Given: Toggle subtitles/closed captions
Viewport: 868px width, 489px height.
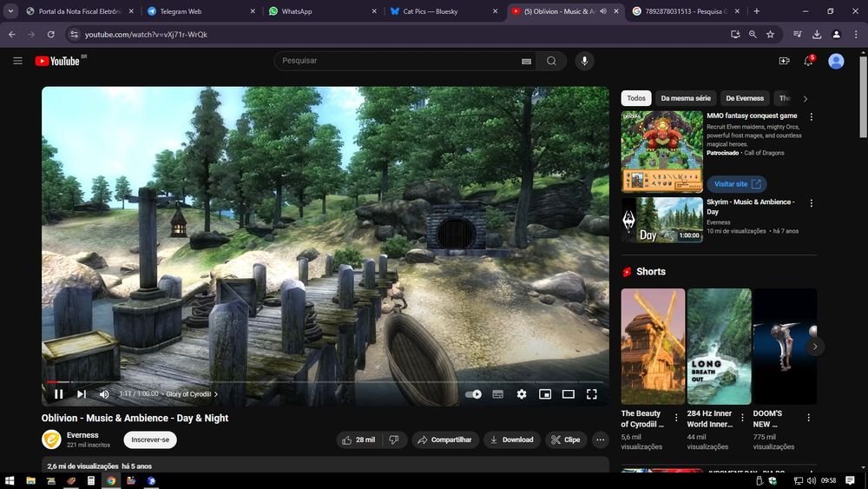Looking at the screenshot, I should 497,394.
